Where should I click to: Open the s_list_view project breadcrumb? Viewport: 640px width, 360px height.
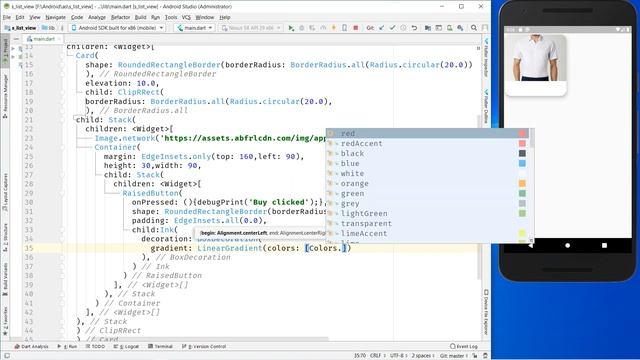click(20, 28)
